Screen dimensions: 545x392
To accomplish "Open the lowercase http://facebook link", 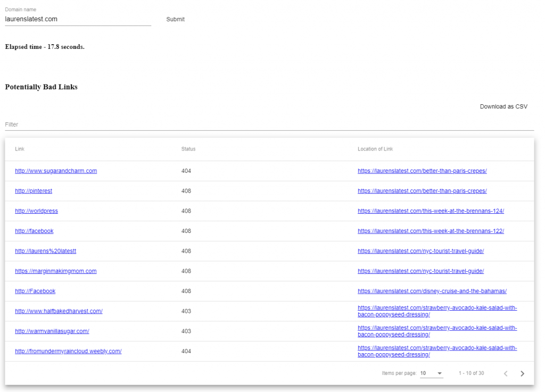I will coord(34,231).
